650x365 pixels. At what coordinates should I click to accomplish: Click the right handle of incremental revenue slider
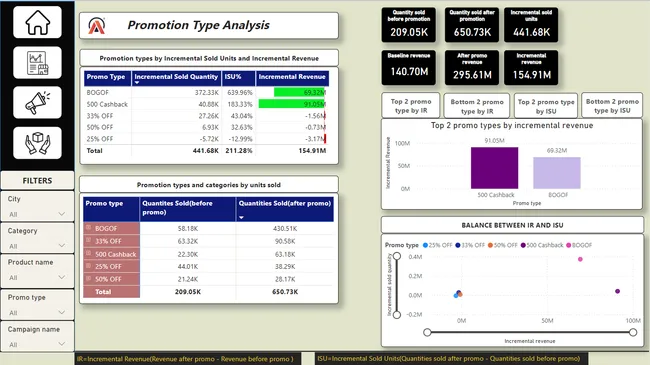pyautogui.click(x=633, y=332)
